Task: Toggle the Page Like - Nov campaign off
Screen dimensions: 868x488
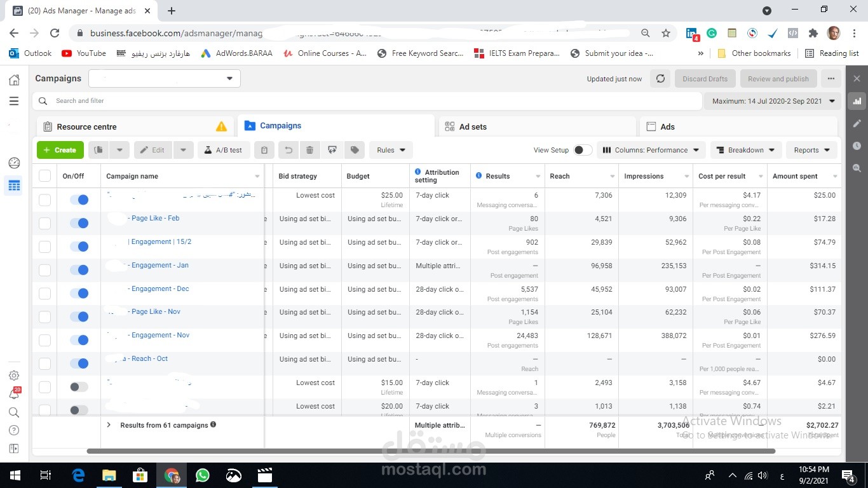Action: tap(79, 316)
